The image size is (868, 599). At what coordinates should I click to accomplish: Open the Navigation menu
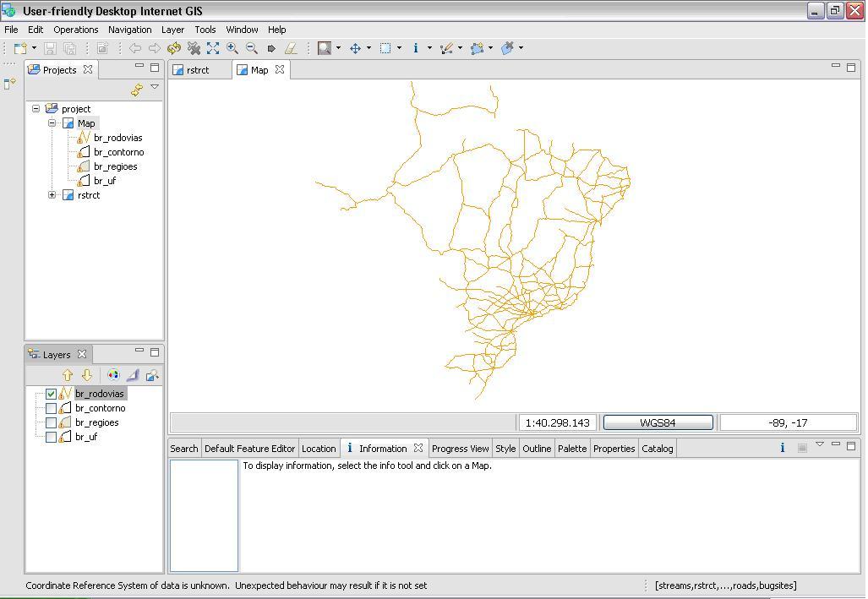pyautogui.click(x=129, y=30)
